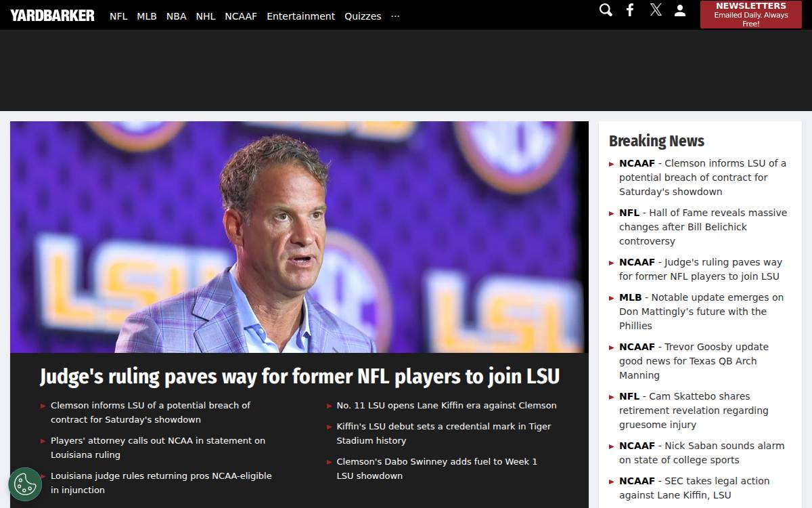The width and height of the screenshot is (812, 508).
Task: Open the Quizzes navigation item
Action: (363, 16)
